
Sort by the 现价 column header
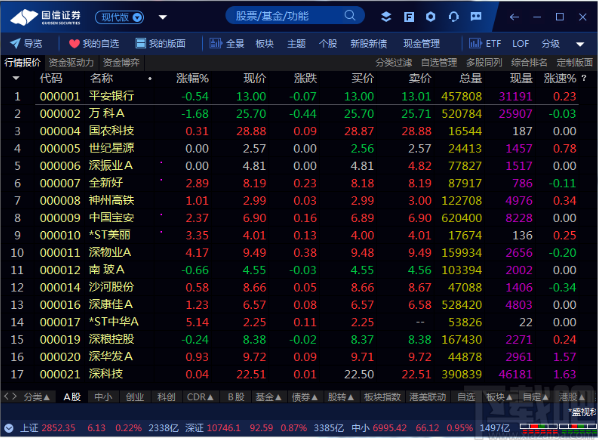(255, 78)
